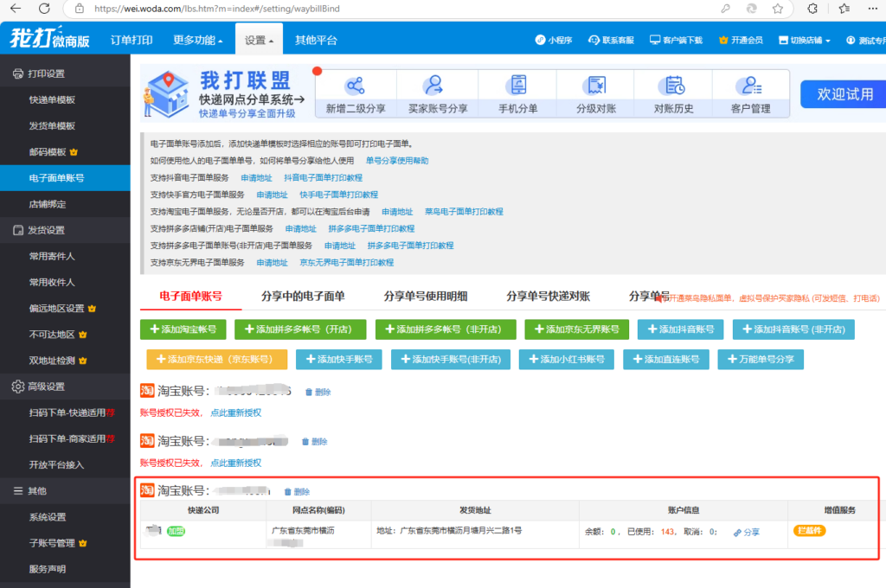The height and width of the screenshot is (588, 886).
Task: Open 买家账号分享 icon in banner
Action: 433,86
